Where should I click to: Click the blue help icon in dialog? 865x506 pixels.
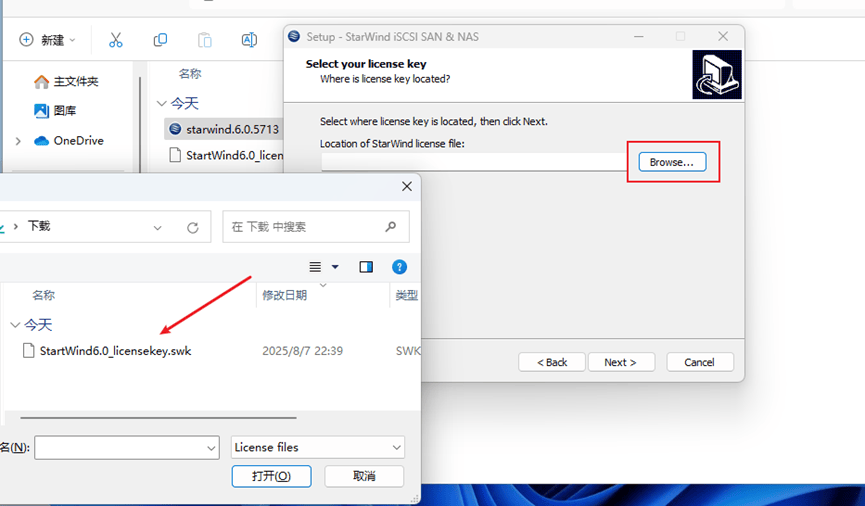click(x=399, y=267)
